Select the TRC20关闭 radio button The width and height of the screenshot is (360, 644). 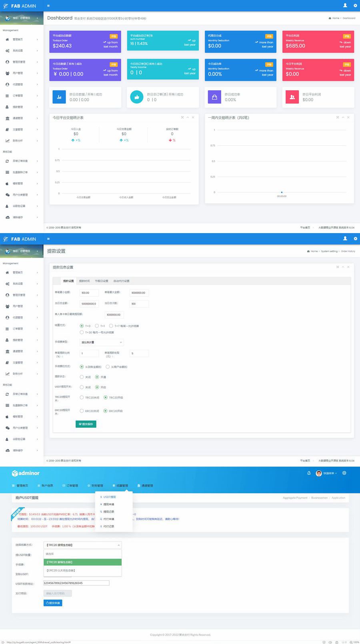click(x=82, y=398)
